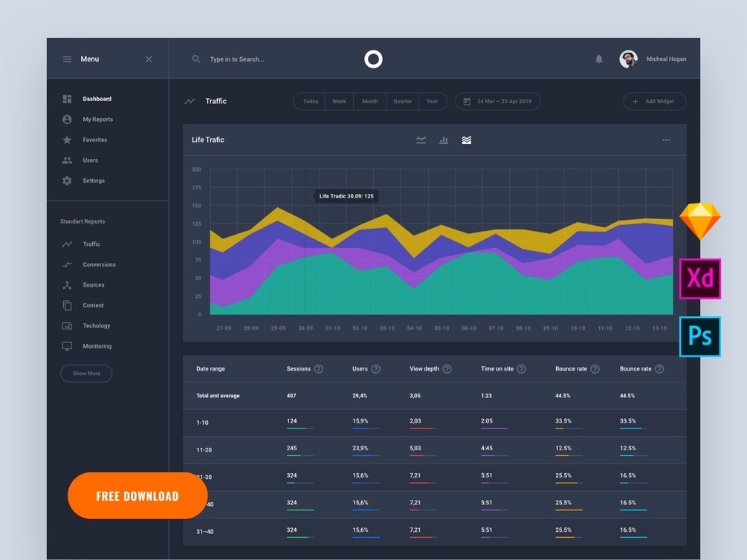
Task: Click the Conversions arrows icon
Action: point(67,264)
